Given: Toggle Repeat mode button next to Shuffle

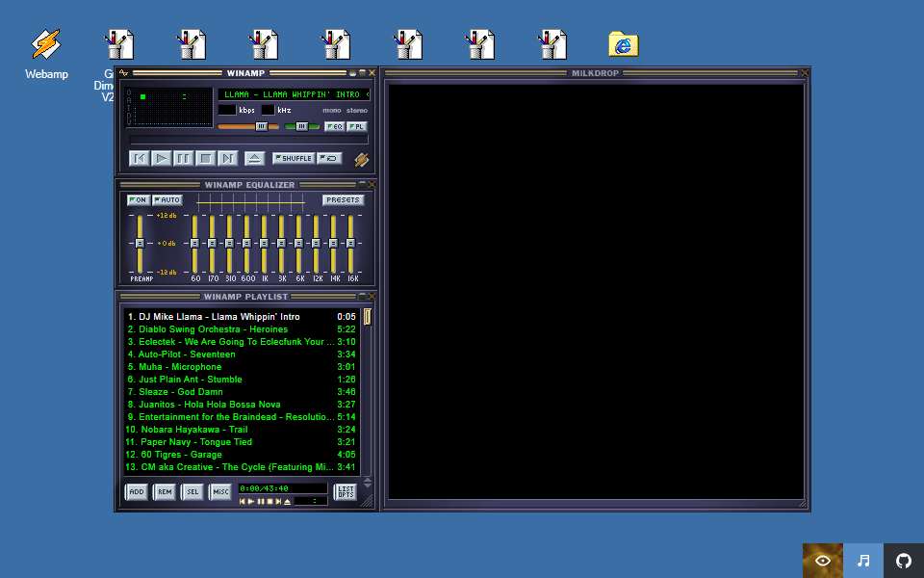Looking at the screenshot, I should tap(329, 158).
